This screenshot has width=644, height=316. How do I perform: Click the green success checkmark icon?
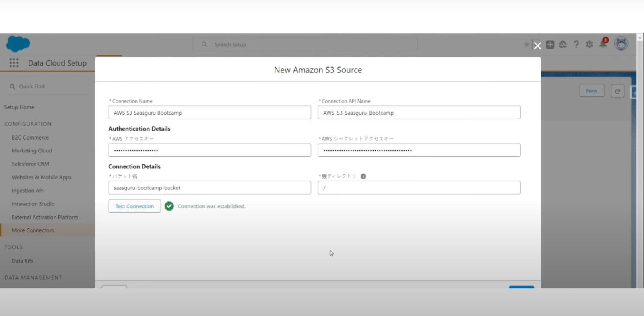coord(169,206)
